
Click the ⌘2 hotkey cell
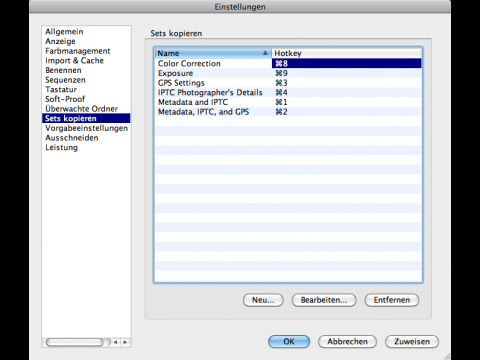pos(347,112)
